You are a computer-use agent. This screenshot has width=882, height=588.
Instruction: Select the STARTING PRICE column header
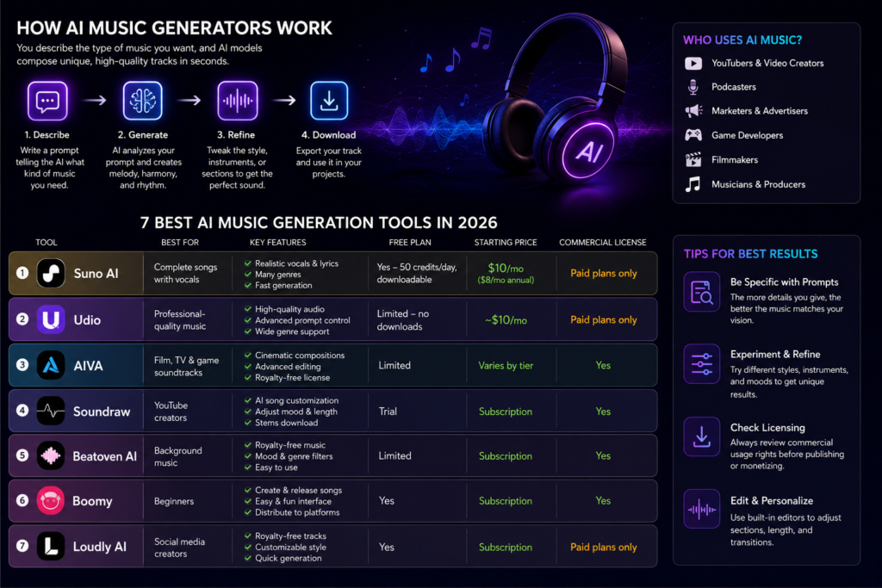(x=506, y=242)
